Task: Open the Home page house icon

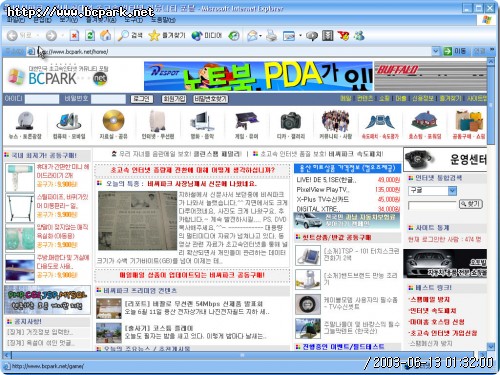Action: (x=105, y=35)
